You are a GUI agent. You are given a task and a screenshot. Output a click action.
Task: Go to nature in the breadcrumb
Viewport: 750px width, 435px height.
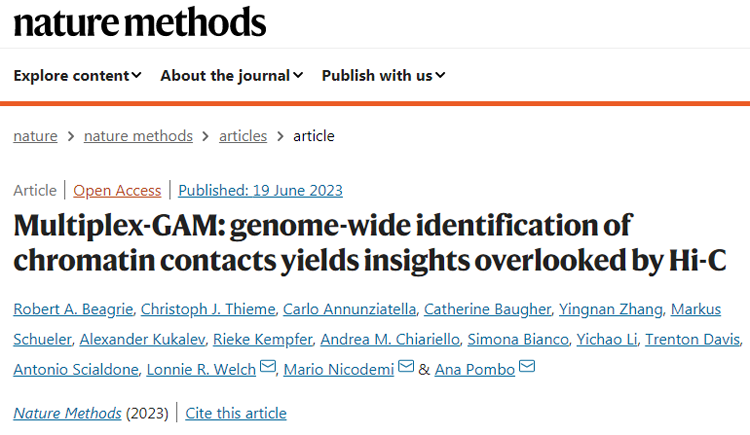pyautogui.click(x=35, y=136)
